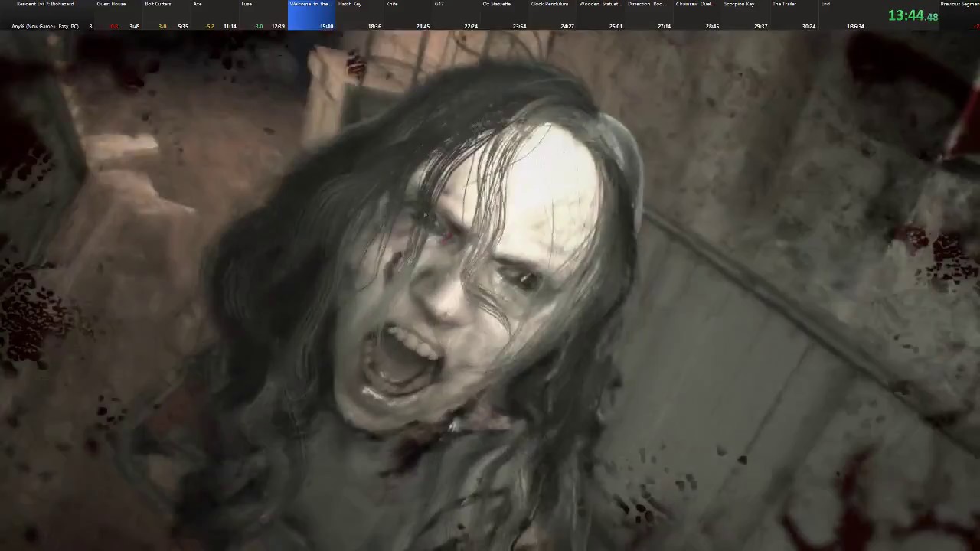The image size is (980, 551).
Task: Click the 5:35 Bolt Cutters split time
Action: [182, 27]
